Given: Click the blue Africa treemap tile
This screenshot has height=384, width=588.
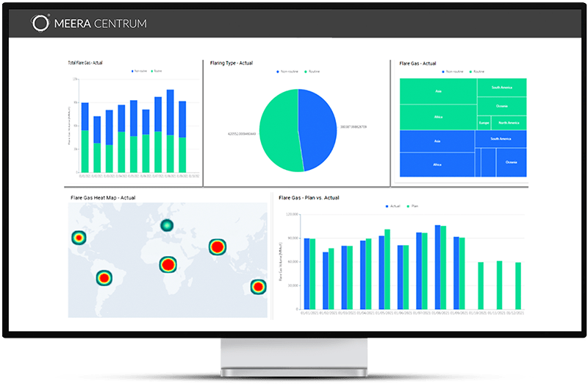Looking at the screenshot, I should 437,164.
